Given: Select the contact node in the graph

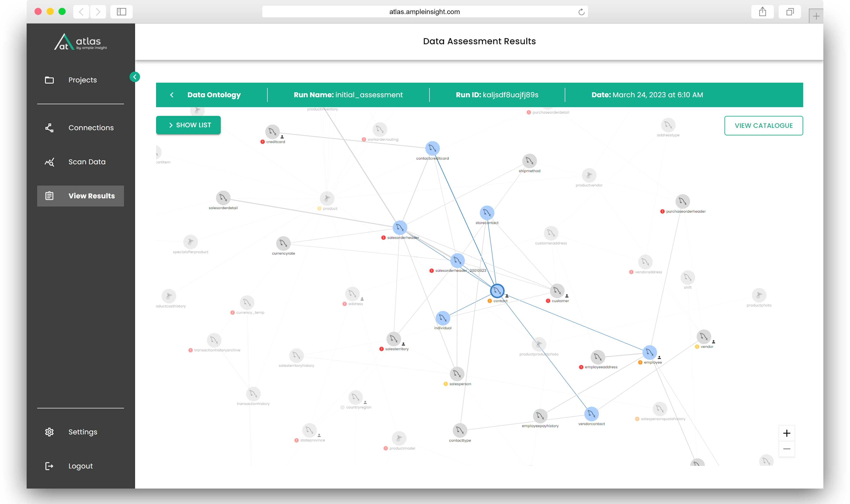Looking at the screenshot, I should coord(497,290).
